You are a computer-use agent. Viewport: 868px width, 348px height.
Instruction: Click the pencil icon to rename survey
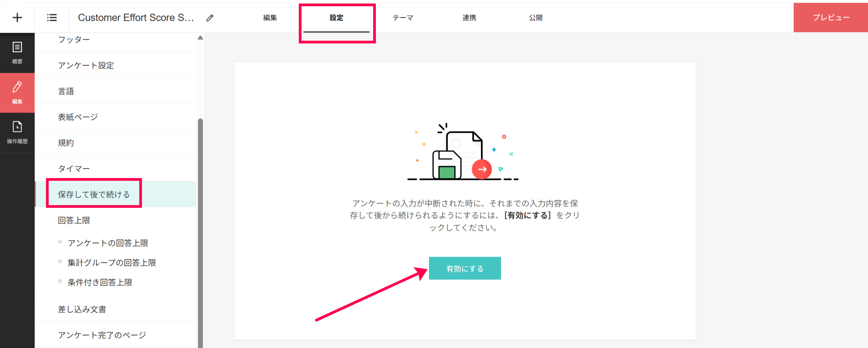pyautogui.click(x=210, y=18)
